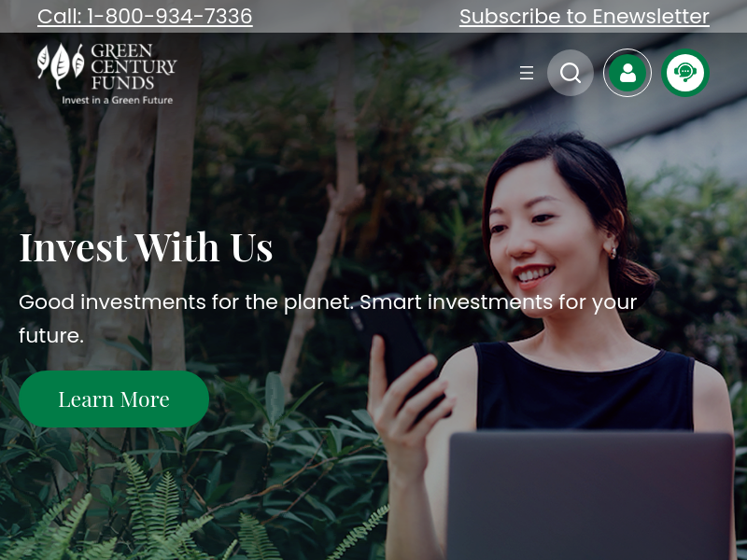747x560 pixels.
Task: Open the hamburger navigation menu
Action: 527,73
